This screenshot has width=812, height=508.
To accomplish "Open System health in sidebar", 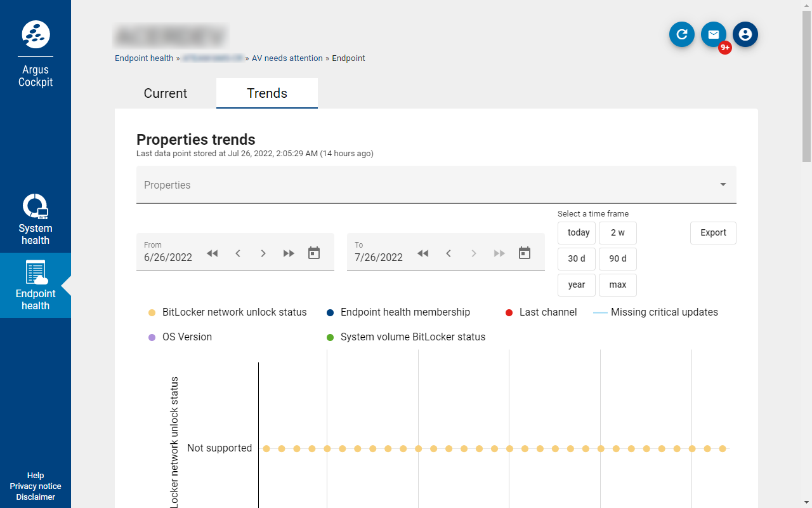I will 36,220.
